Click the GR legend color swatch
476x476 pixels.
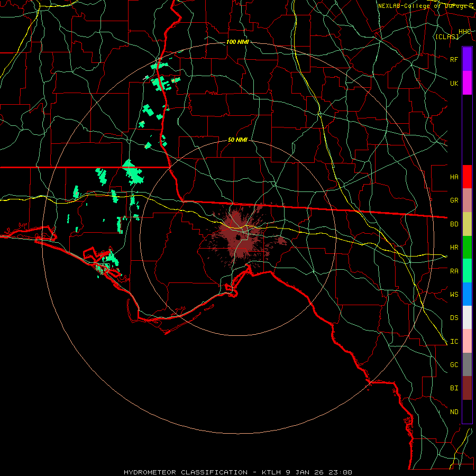[467, 200]
